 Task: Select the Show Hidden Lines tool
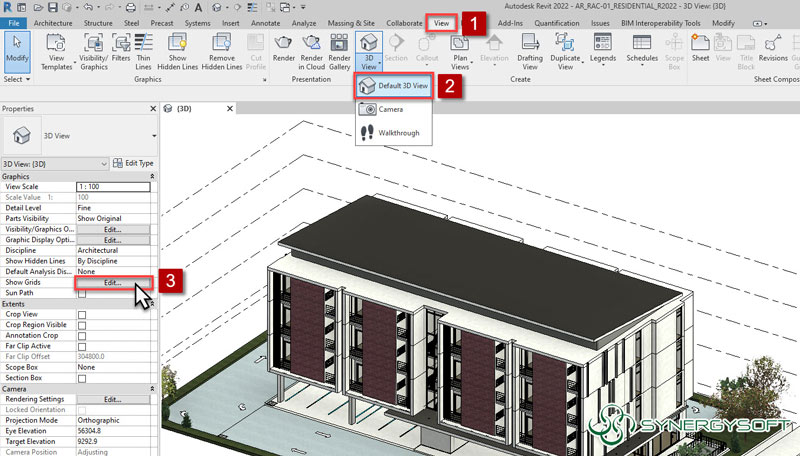click(178, 52)
